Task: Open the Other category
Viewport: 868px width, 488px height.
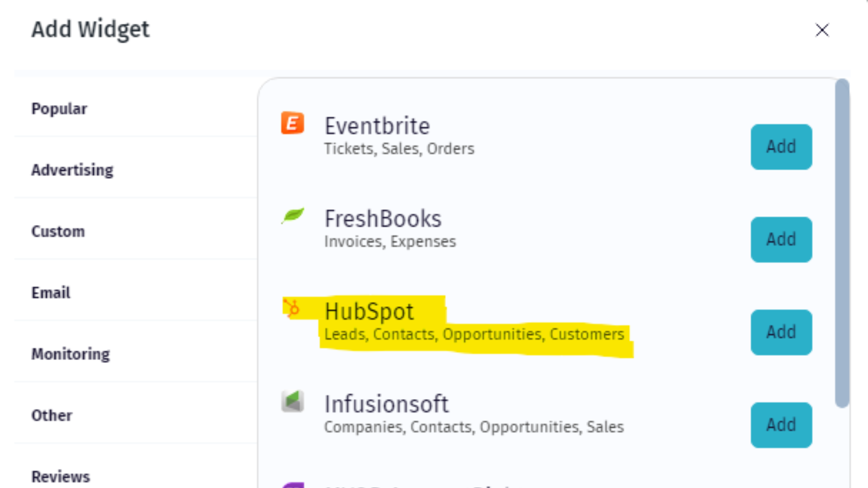Action: [x=52, y=415]
